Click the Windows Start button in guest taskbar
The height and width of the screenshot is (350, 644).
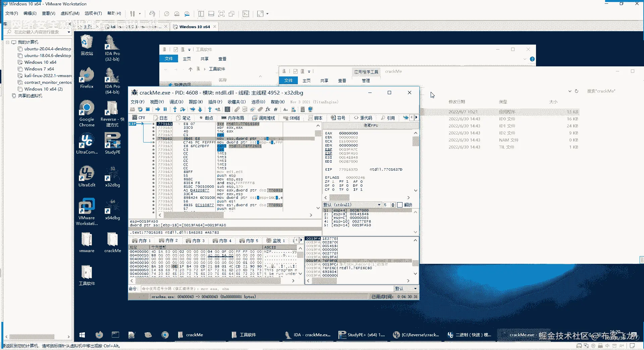(x=82, y=335)
